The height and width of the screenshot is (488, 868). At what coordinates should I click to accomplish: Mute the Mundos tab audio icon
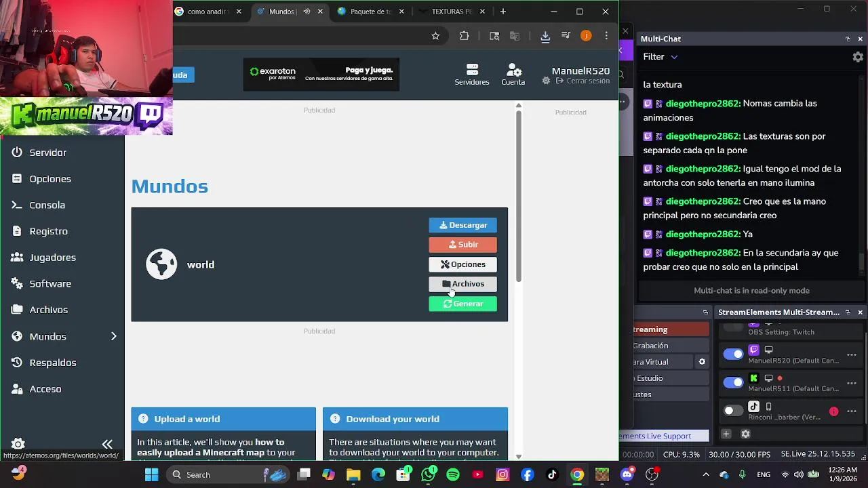coord(307,12)
